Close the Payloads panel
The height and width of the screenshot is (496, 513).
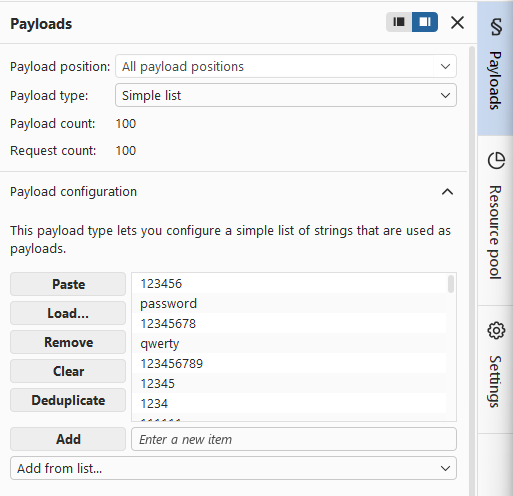click(457, 23)
